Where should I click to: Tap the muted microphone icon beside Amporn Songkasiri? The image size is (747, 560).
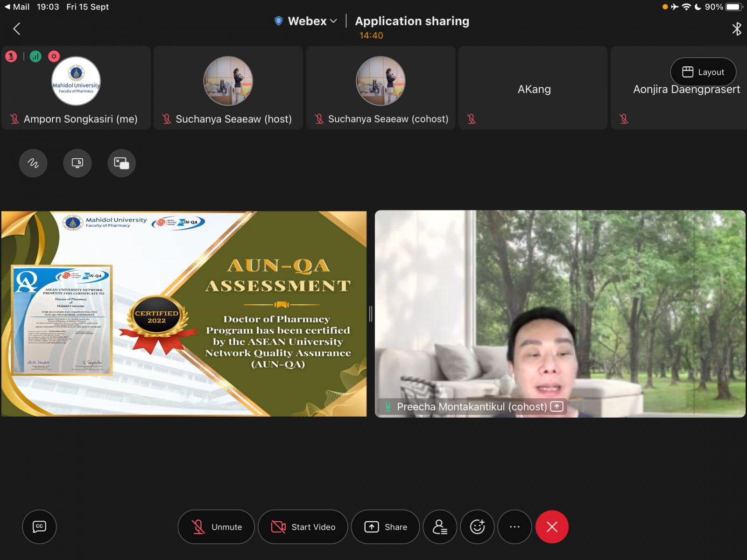point(14,119)
